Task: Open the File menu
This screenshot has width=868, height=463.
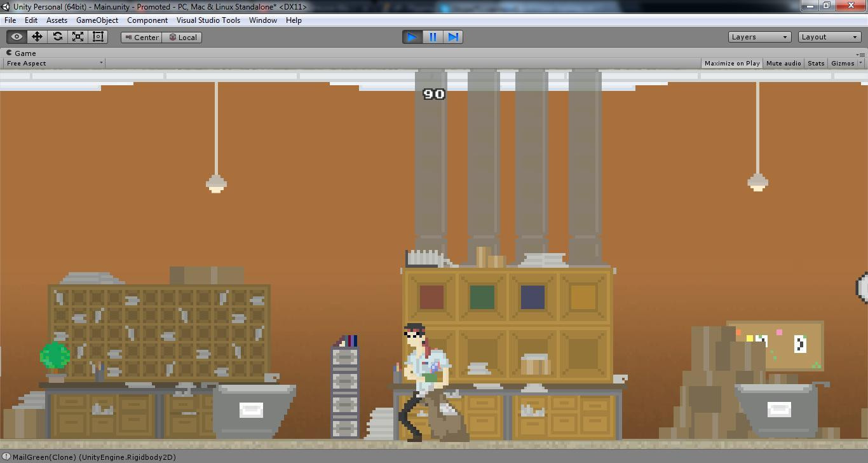Action: point(10,20)
